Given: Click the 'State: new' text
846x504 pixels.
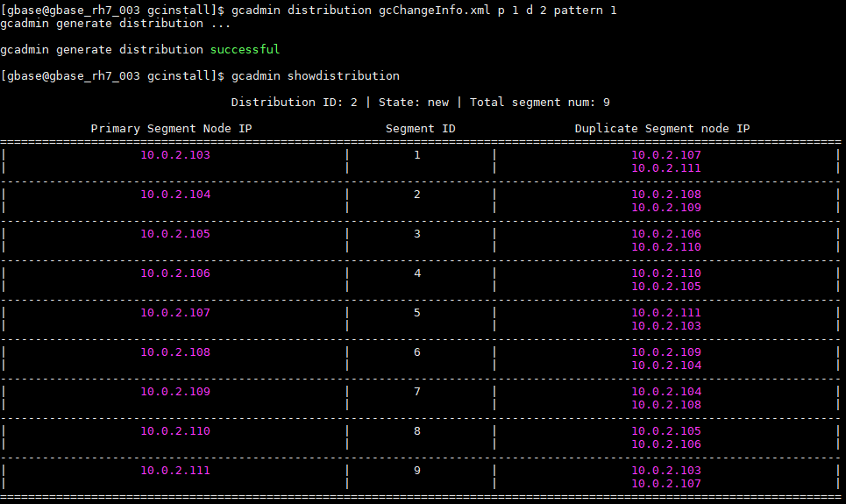Looking at the screenshot, I should [414, 103].
